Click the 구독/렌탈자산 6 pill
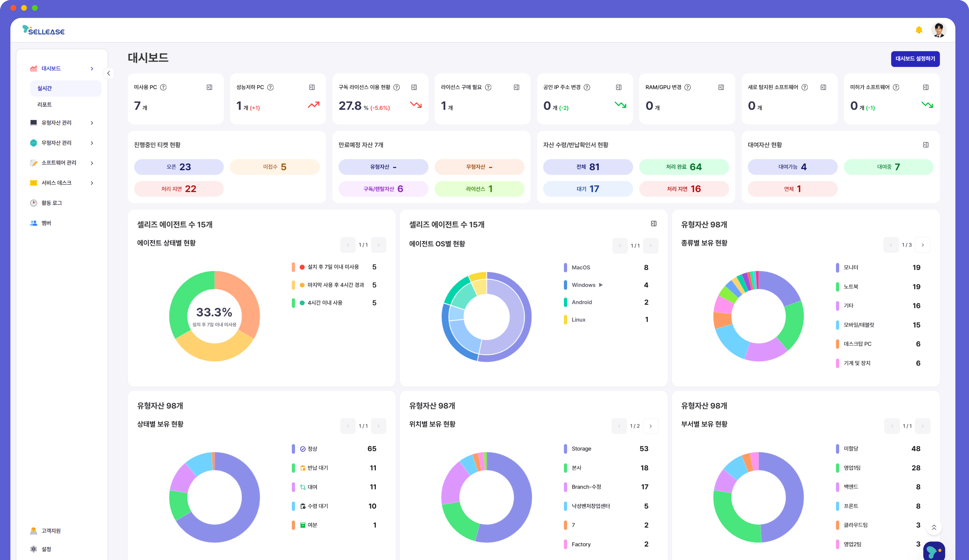The width and height of the screenshot is (969, 560). [383, 189]
